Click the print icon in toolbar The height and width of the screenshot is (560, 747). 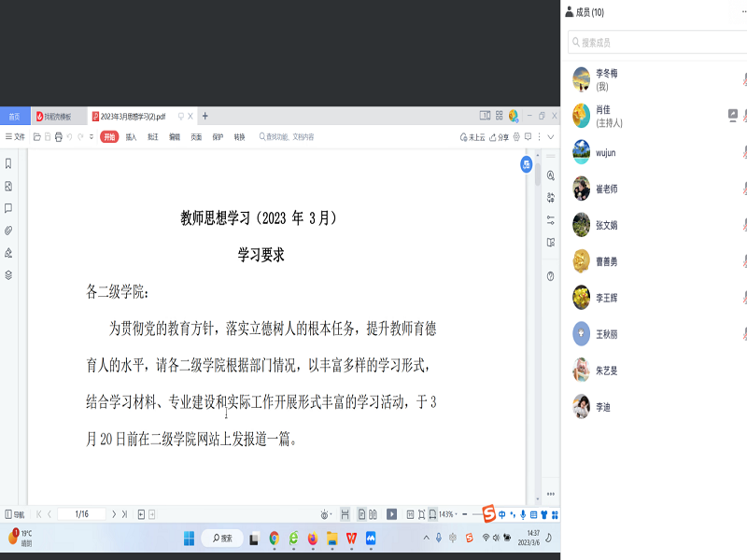tap(58, 137)
